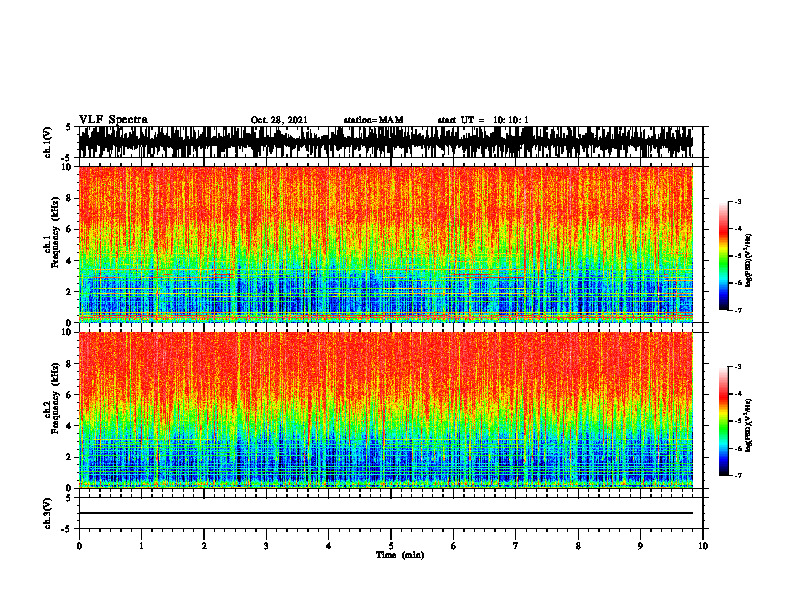Click the "2" tick on ch.1 frequency axis
The image size is (792, 612).
point(70,291)
